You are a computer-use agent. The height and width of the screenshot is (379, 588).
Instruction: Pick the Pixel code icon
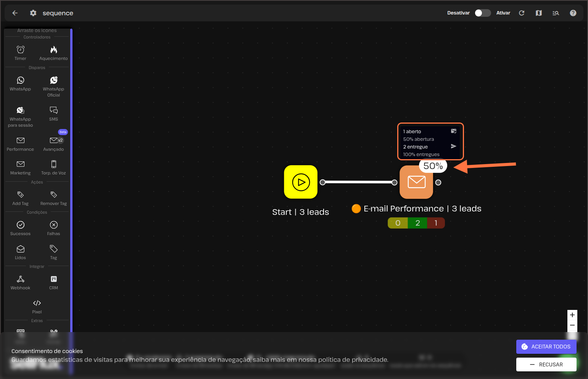(x=37, y=303)
